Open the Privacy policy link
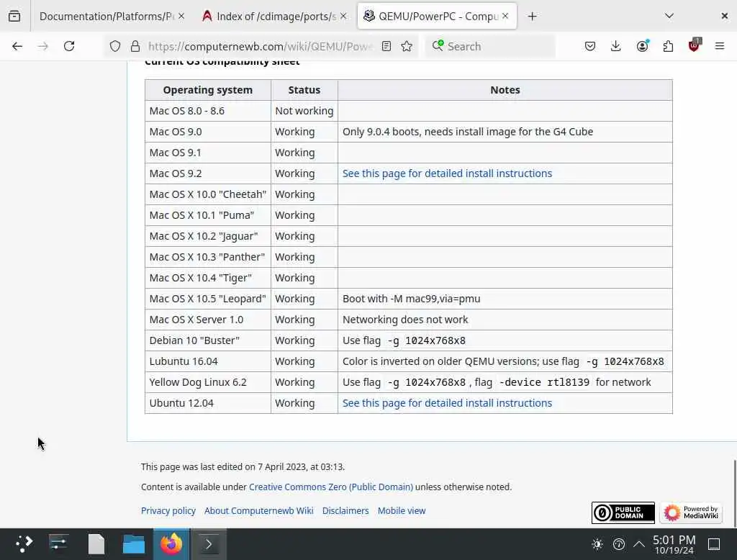737x560 pixels. [168, 510]
